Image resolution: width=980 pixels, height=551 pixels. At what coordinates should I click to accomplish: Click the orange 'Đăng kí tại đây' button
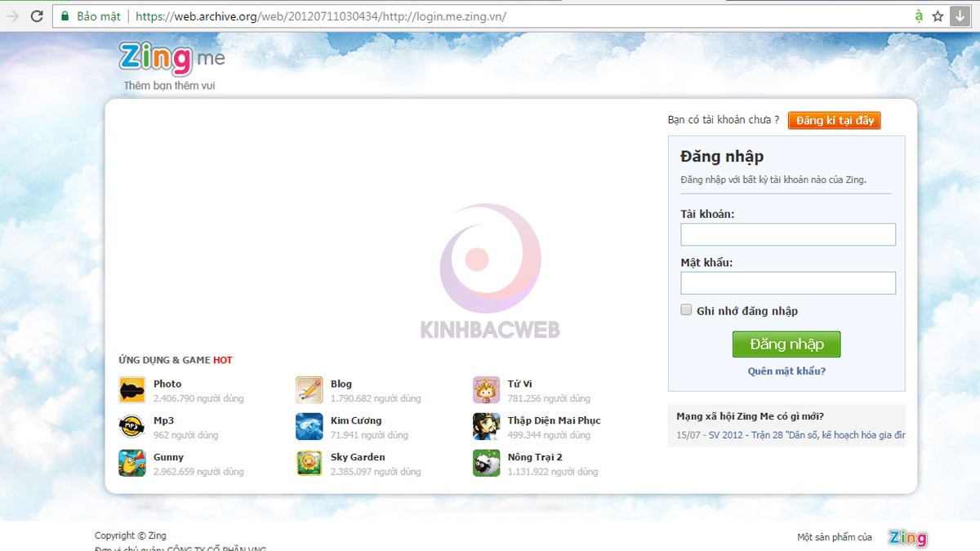tap(835, 121)
